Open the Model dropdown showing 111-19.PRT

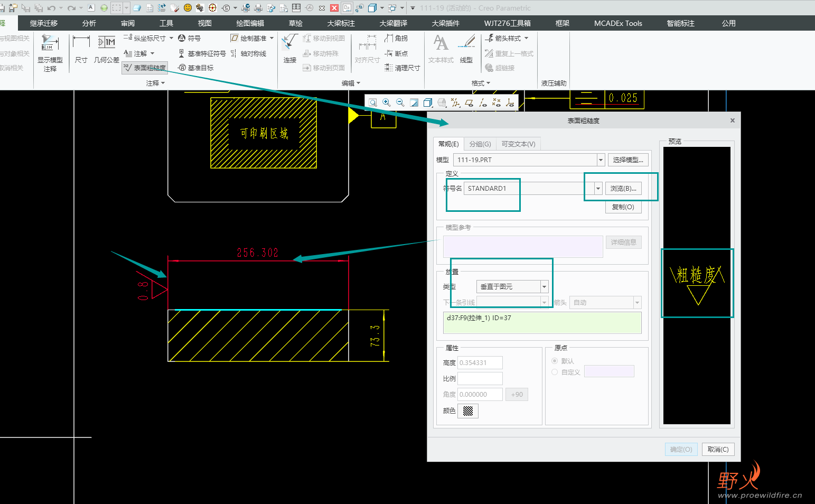(x=601, y=160)
